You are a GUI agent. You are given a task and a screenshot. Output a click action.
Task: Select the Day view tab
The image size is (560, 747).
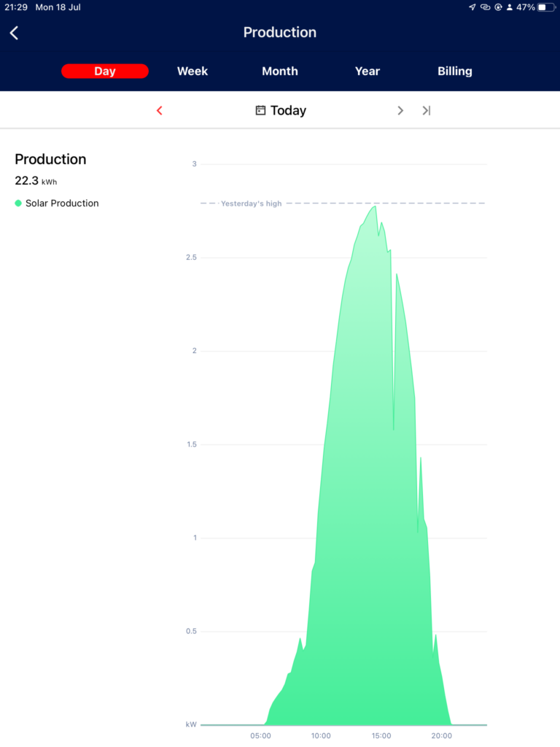click(105, 71)
